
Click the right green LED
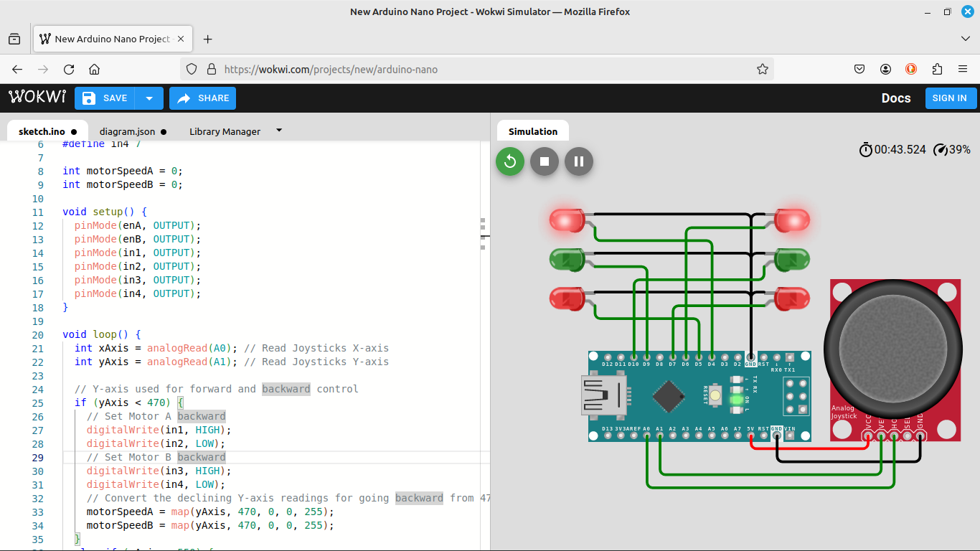pos(792,259)
